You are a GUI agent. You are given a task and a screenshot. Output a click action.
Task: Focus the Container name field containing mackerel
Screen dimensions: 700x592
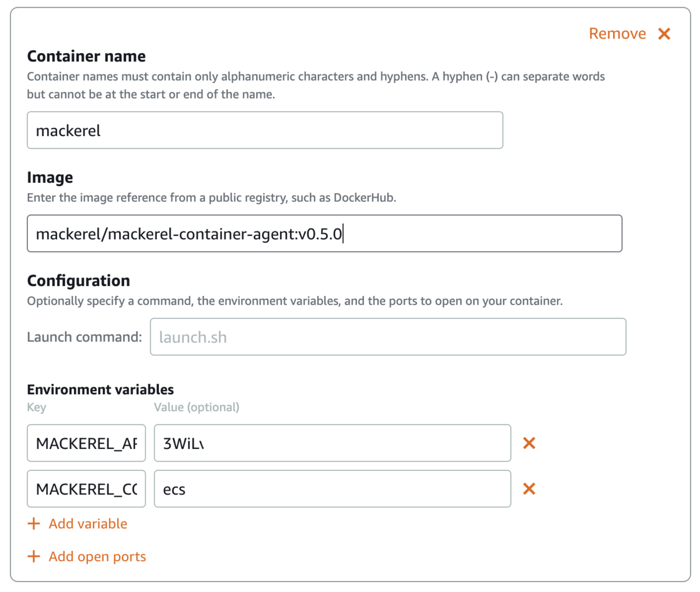(265, 130)
